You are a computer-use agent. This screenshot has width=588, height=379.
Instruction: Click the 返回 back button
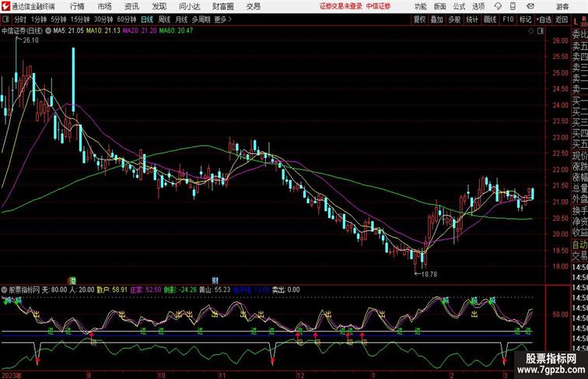562,19
